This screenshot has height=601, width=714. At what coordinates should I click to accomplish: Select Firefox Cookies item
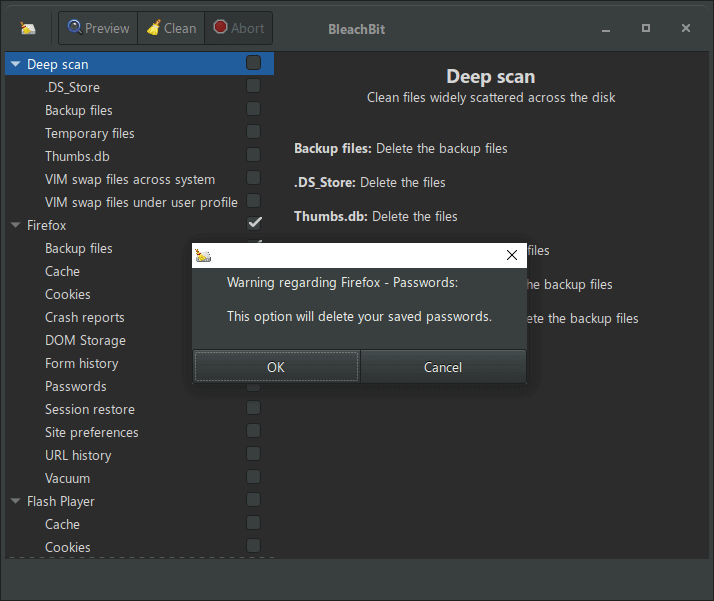pyautogui.click(x=68, y=294)
